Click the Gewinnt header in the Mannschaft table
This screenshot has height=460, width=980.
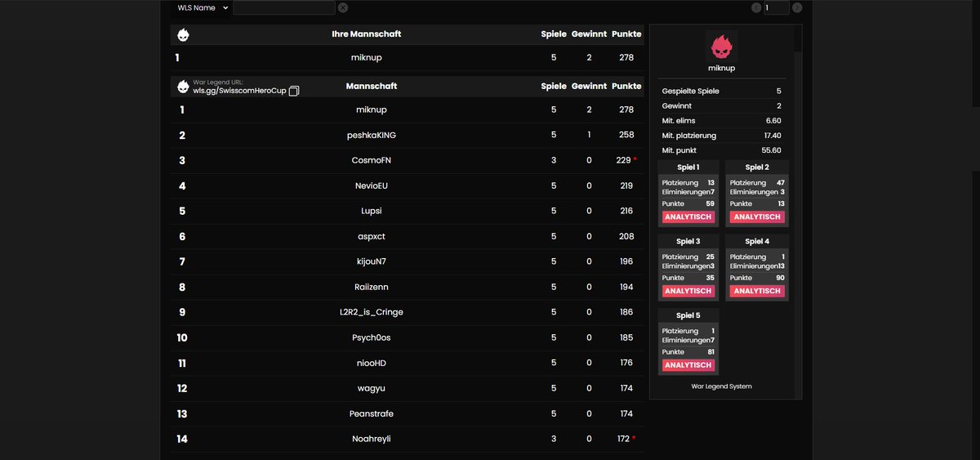pyautogui.click(x=589, y=86)
